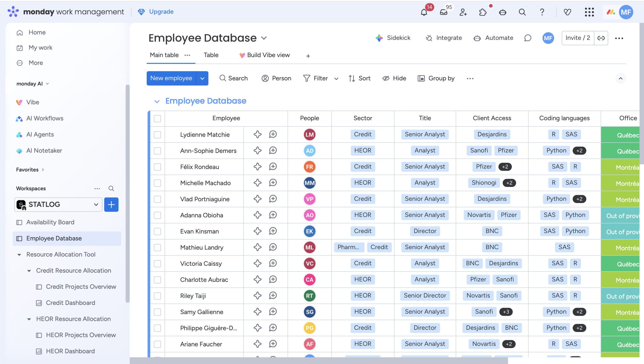The height and width of the screenshot is (364, 644).
Task: Tick the select-all header checkbox
Action: [157, 118]
